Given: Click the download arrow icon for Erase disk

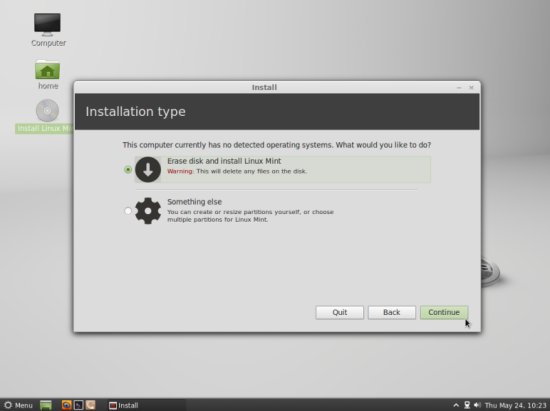Looking at the screenshot, I should coord(148,170).
